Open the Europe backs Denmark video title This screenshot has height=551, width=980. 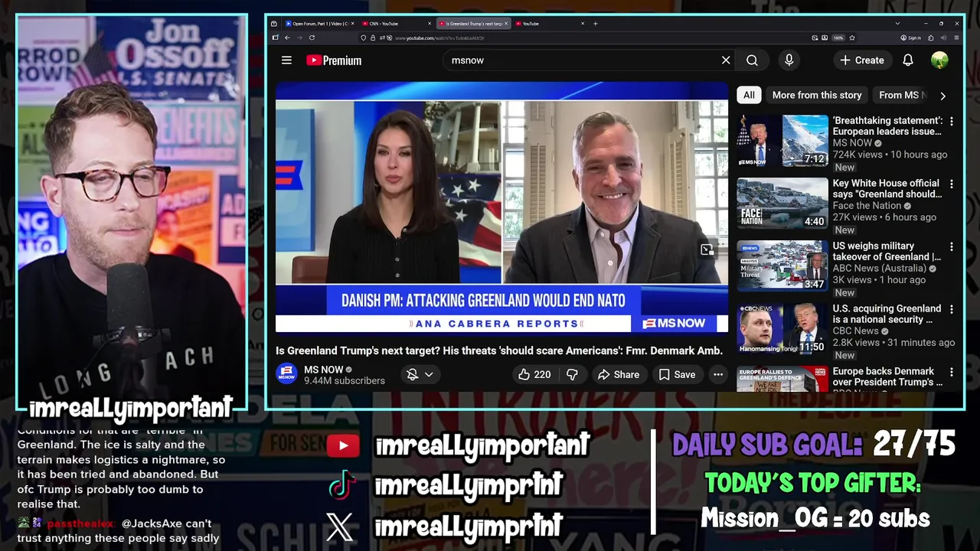[887, 377]
